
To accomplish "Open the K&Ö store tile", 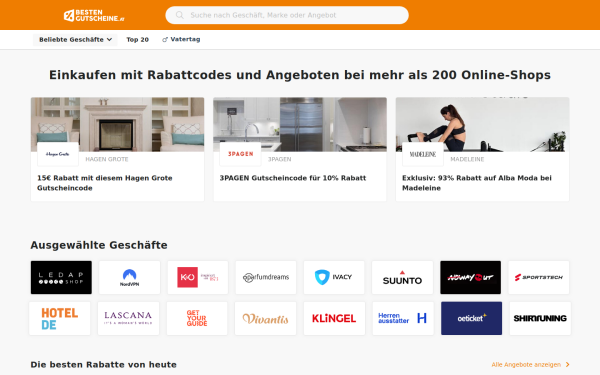I will 198,277.
